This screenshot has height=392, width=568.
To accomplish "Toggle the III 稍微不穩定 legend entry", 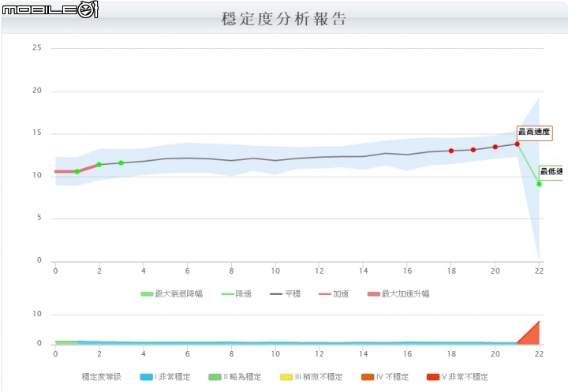I will coord(312,377).
